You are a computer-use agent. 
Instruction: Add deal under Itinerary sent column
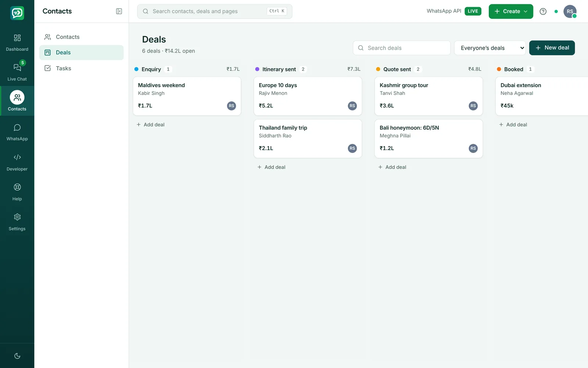(272, 167)
